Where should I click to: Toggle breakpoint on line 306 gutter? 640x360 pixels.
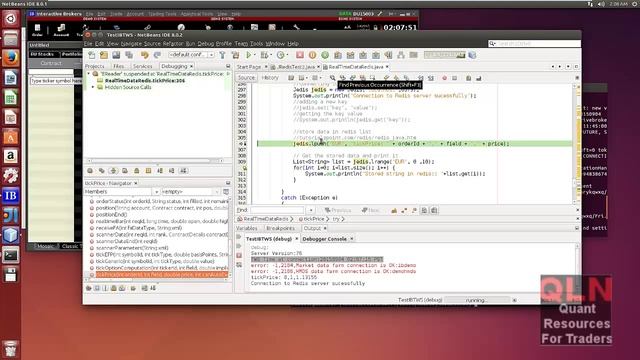[x=242, y=144]
